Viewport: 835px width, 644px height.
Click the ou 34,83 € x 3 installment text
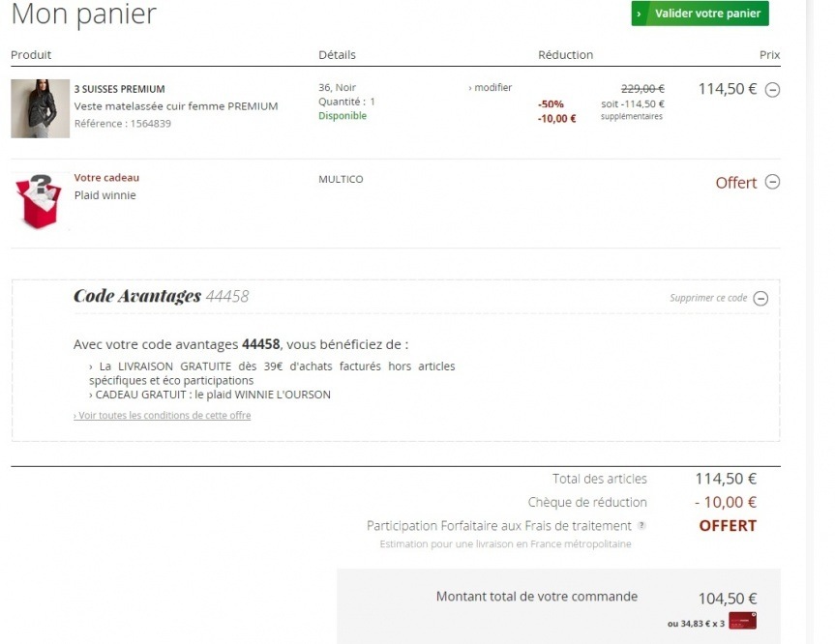pos(696,624)
